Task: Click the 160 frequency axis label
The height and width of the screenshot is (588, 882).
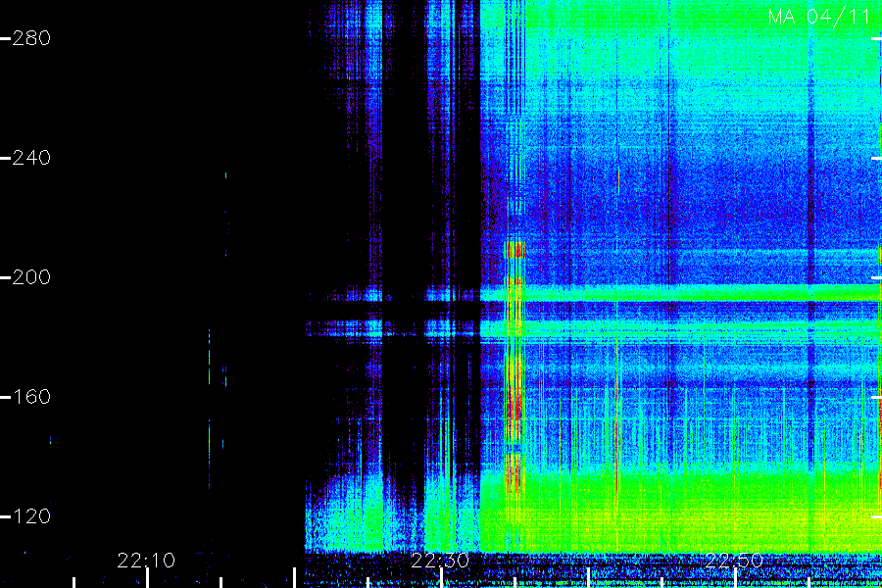Action: [x=31, y=397]
